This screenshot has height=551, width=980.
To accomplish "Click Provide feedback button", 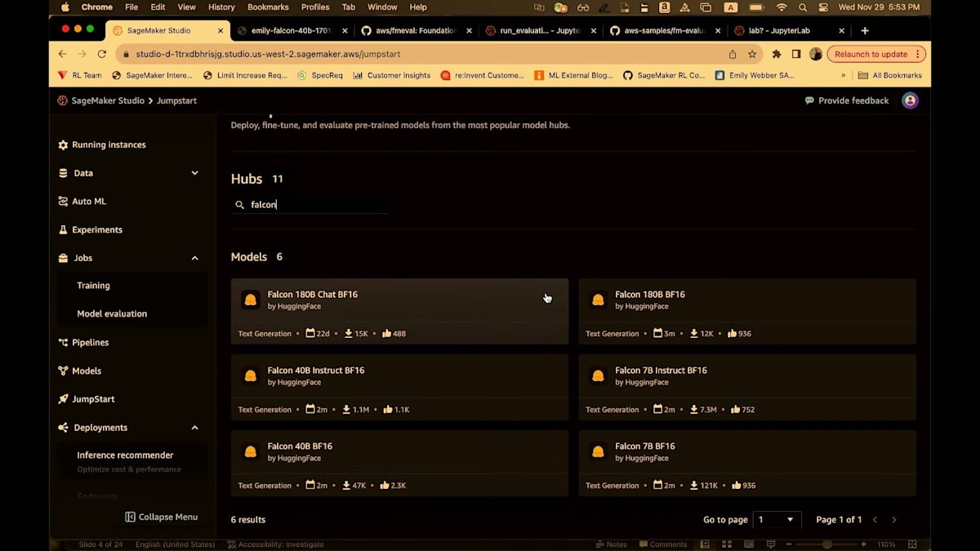I will 847,100.
